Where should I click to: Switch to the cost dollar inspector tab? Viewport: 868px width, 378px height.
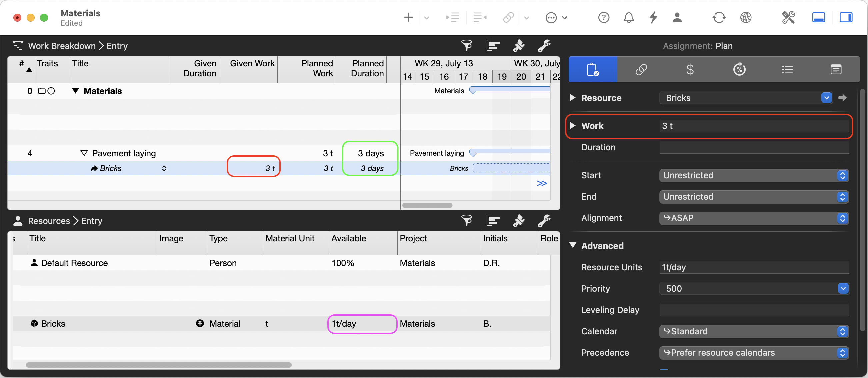pyautogui.click(x=690, y=70)
